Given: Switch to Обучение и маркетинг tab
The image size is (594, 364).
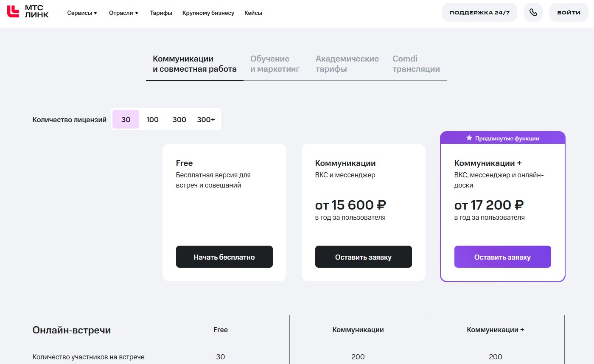Looking at the screenshot, I should 275,64.
